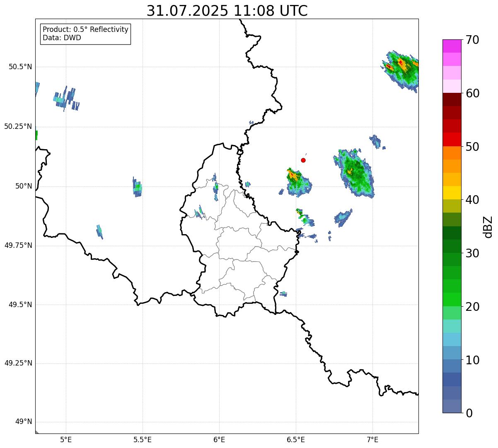Click the small radar echo near 5.5°E, 50°N
This screenshot has height=448, width=498.
(137, 187)
